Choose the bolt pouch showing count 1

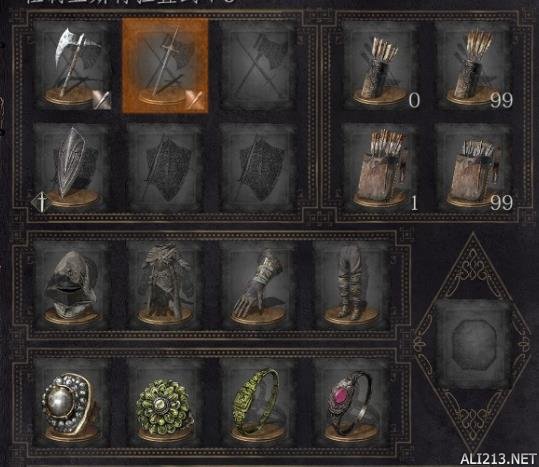(381, 167)
